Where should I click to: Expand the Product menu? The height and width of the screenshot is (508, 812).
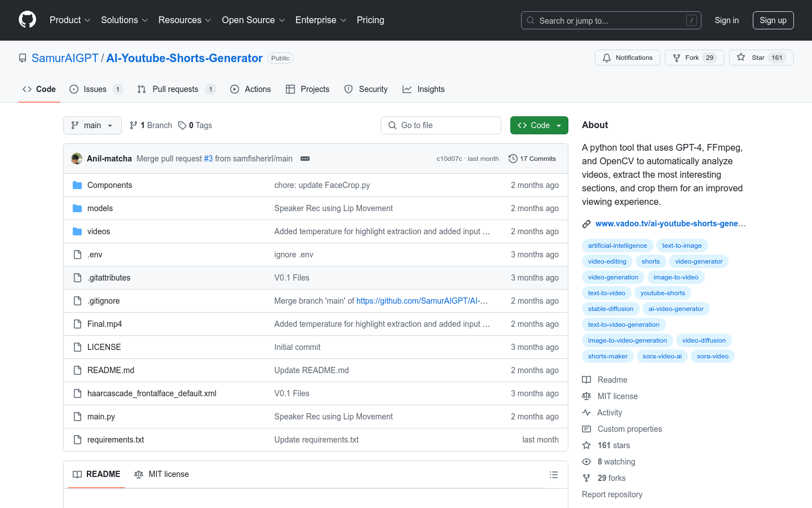click(70, 20)
